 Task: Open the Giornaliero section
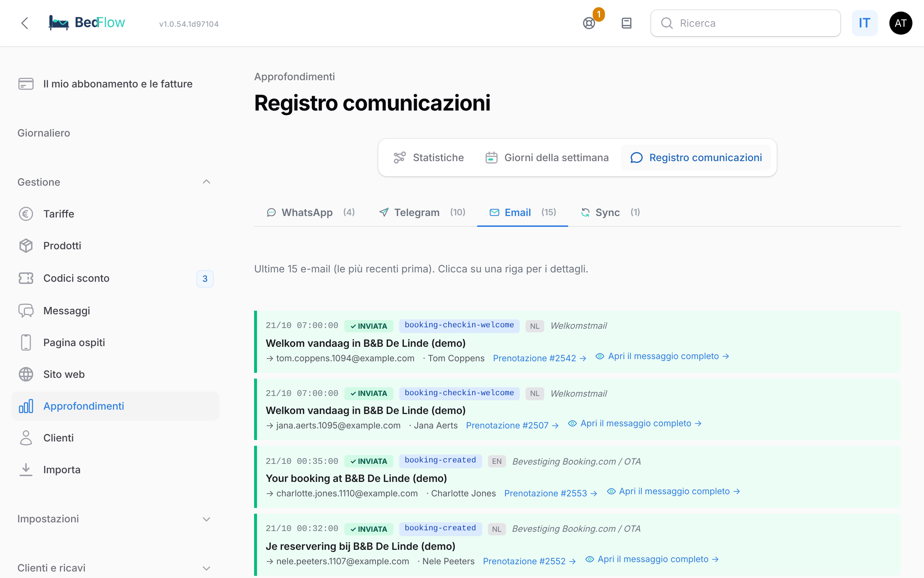[x=44, y=133]
